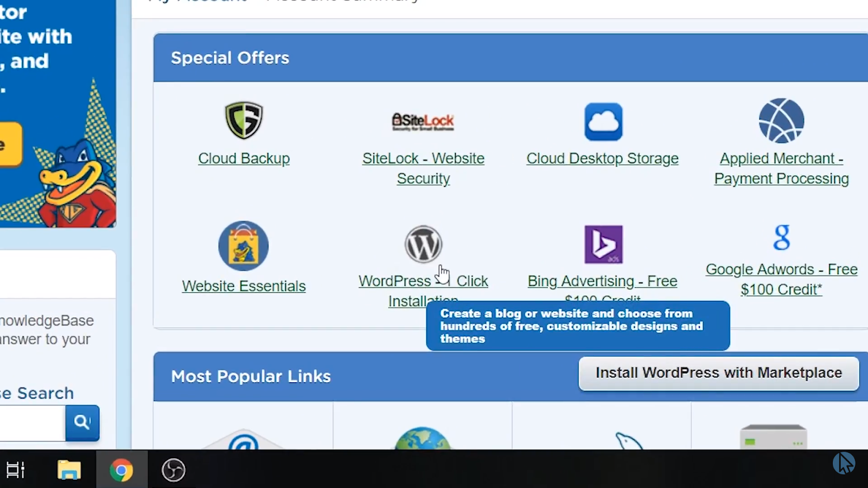
Task: Click the yellow button on the sidebar banner
Action: click(11, 144)
